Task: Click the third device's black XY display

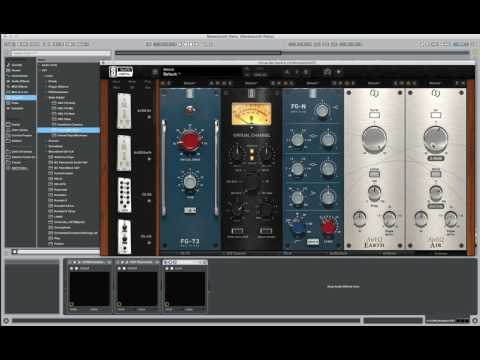Action: pyautogui.click(x=185, y=289)
